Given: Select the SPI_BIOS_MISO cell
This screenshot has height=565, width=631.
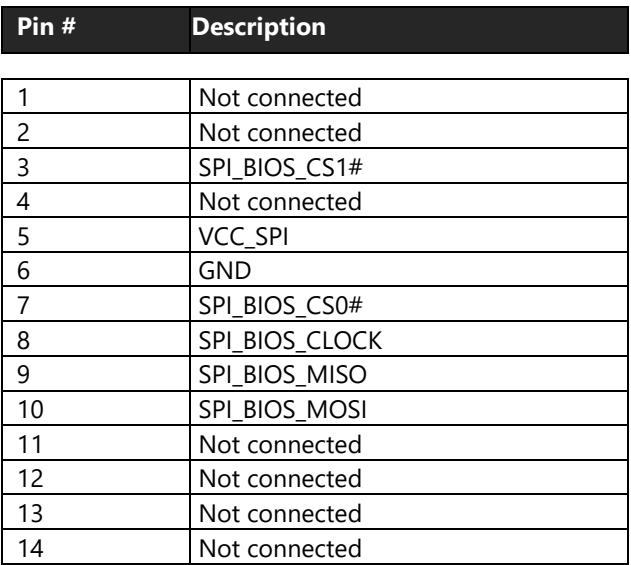Looking at the screenshot, I should coord(409,373).
